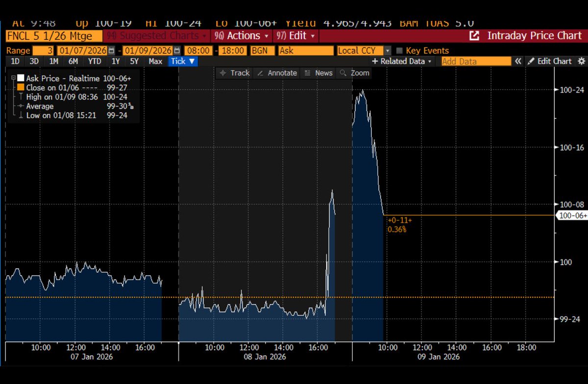Click the Low on 01/08 15:21 legend row
The height and width of the screenshot is (384, 588).
[73, 116]
